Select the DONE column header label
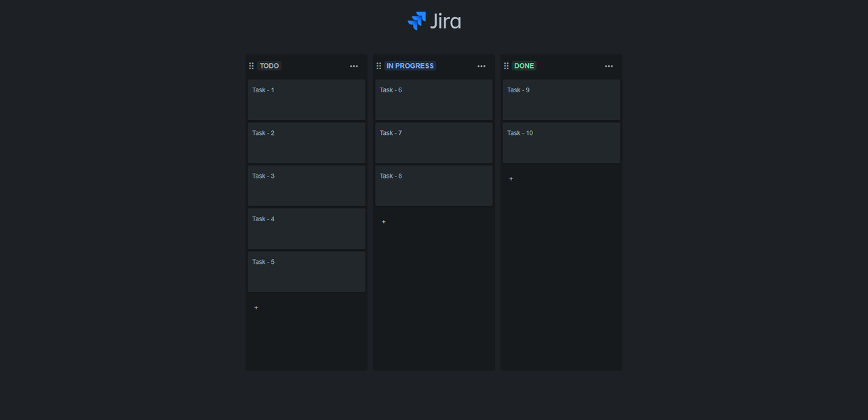 [524, 66]
